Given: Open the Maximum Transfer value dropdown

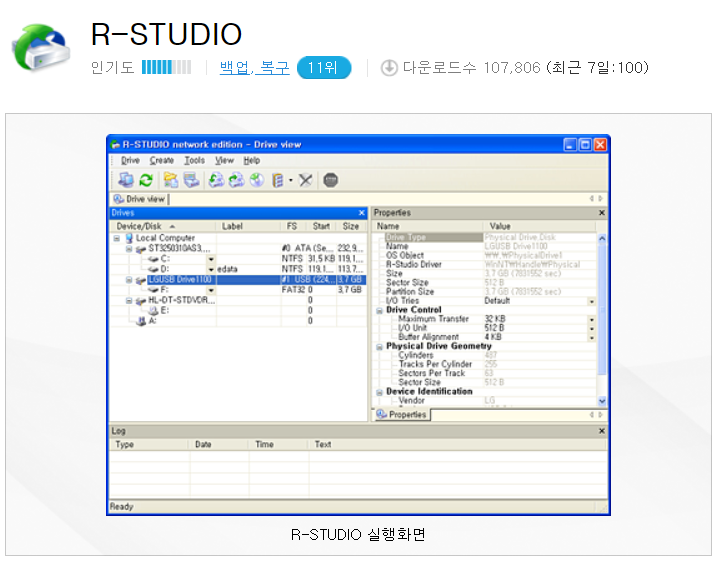Looking at the screenshot, I should [592, 319].
